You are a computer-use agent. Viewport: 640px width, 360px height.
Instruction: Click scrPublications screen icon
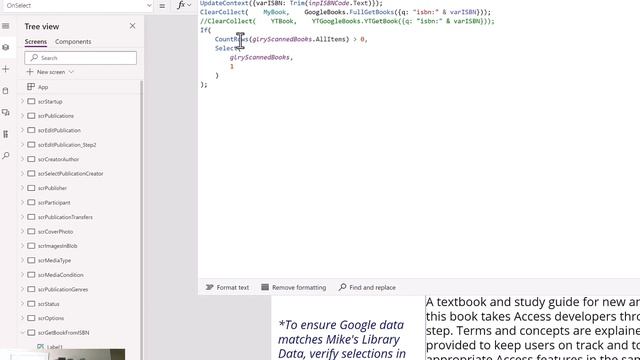31,116
